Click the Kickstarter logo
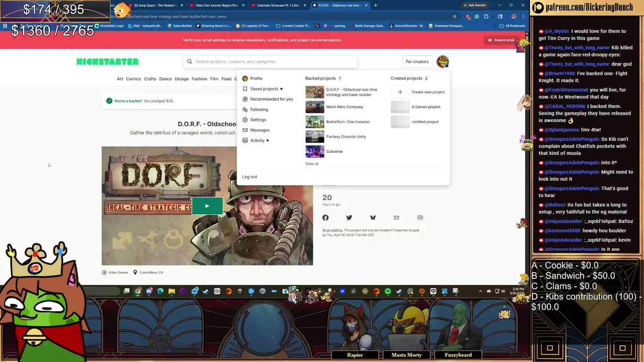Image resolution: width=644 pixels, height=362 pixels. [107, 62]
